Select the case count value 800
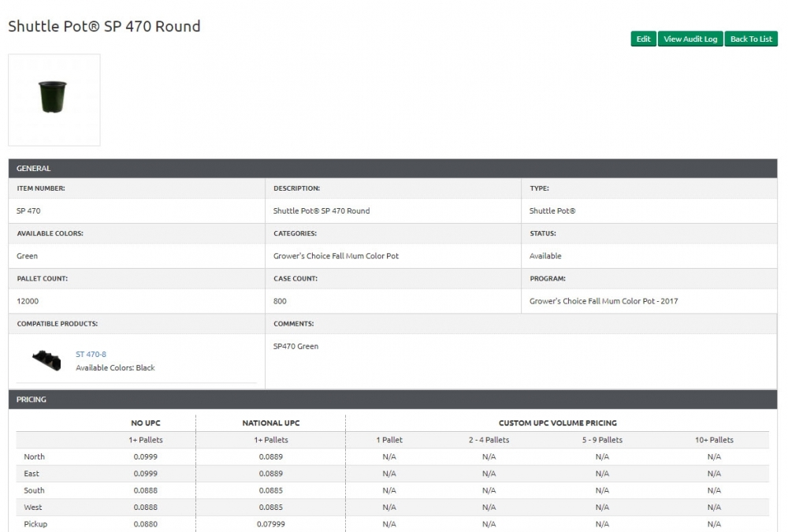This screenshot has height=532, width=788. point(280,301)
